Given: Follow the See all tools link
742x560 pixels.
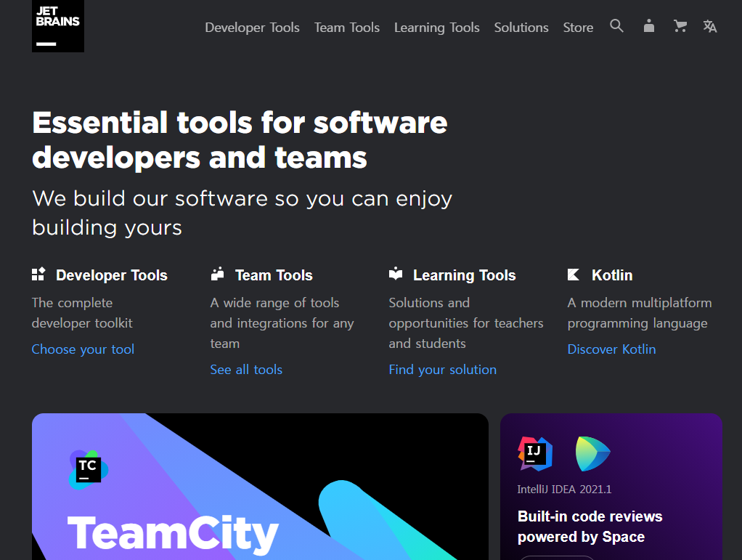Looking at the screenshot, I should coord(246,370).
